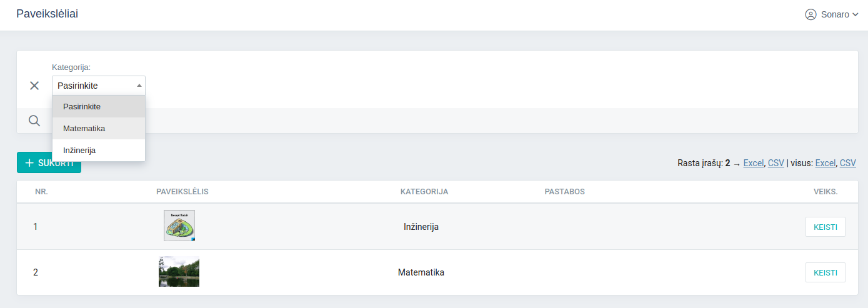This screenshot has height=308, width=868.
Task: Click the magnifier search icon
Action: pos(34,121)
